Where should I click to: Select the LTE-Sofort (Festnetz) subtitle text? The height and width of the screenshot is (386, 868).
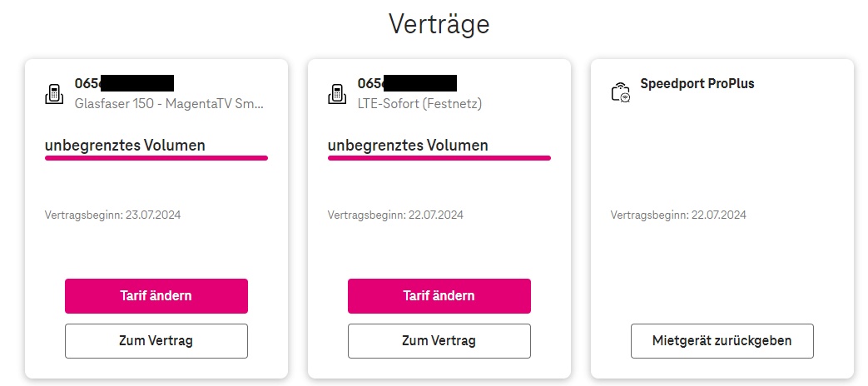pos(419,104)
